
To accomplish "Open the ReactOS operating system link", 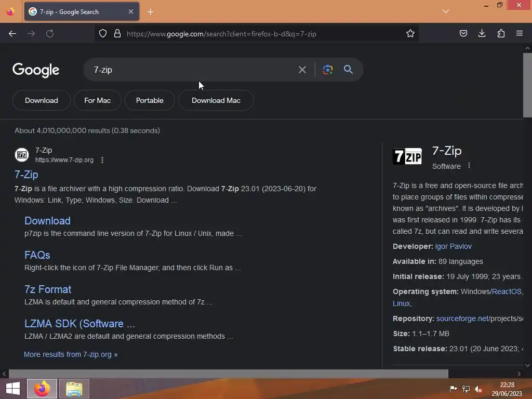I will pyautogui.click(x=507, y=291).
